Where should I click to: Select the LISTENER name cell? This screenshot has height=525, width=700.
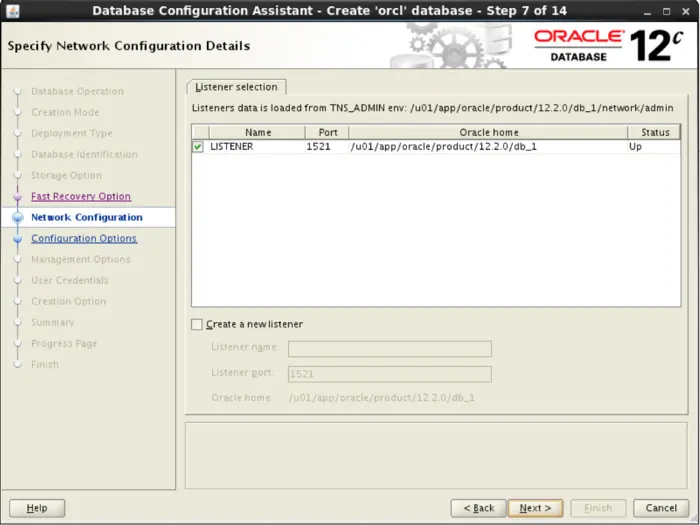257,146
